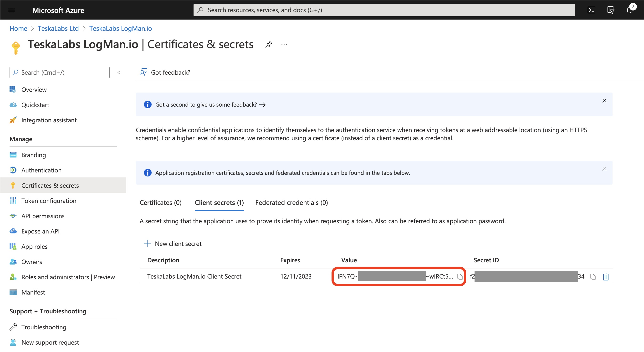Delete the TeskaLabs LogMan.io Client Secret
The image size is (644, 352).
pyautogui.click(x=605, y=276)
